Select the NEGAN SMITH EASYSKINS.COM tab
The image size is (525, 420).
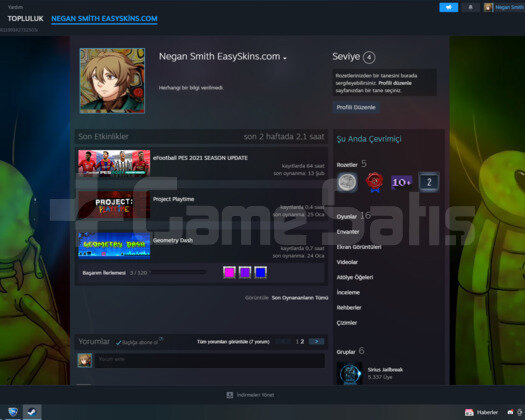click(104, 19)
